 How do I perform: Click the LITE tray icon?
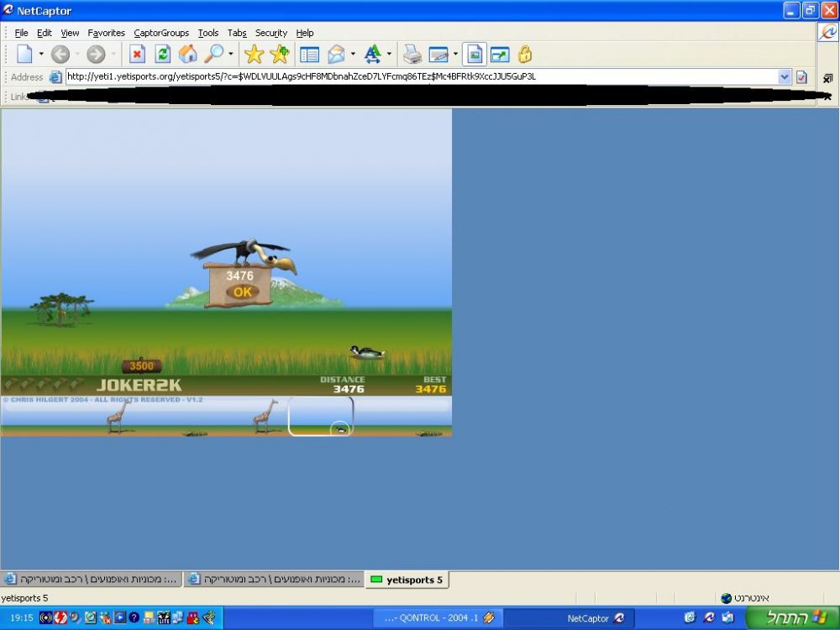point(164,617)
